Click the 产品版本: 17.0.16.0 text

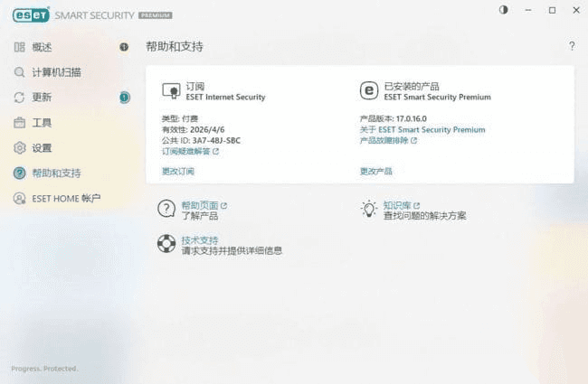coord(394,118)
